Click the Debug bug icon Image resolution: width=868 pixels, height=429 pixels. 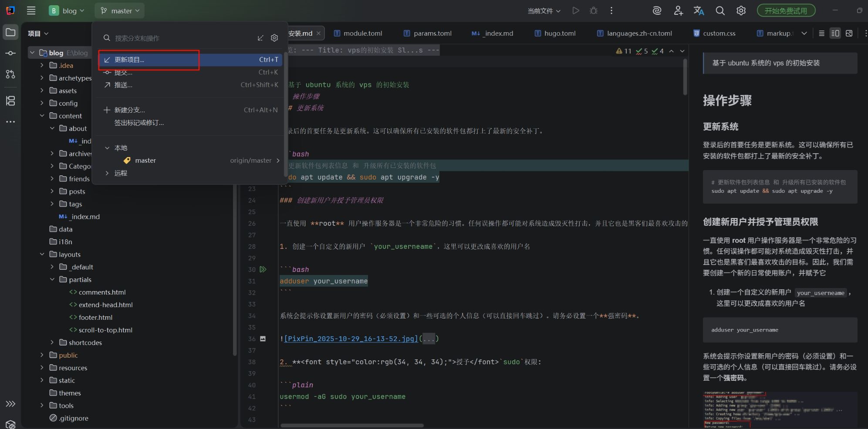tap(593, 11)
